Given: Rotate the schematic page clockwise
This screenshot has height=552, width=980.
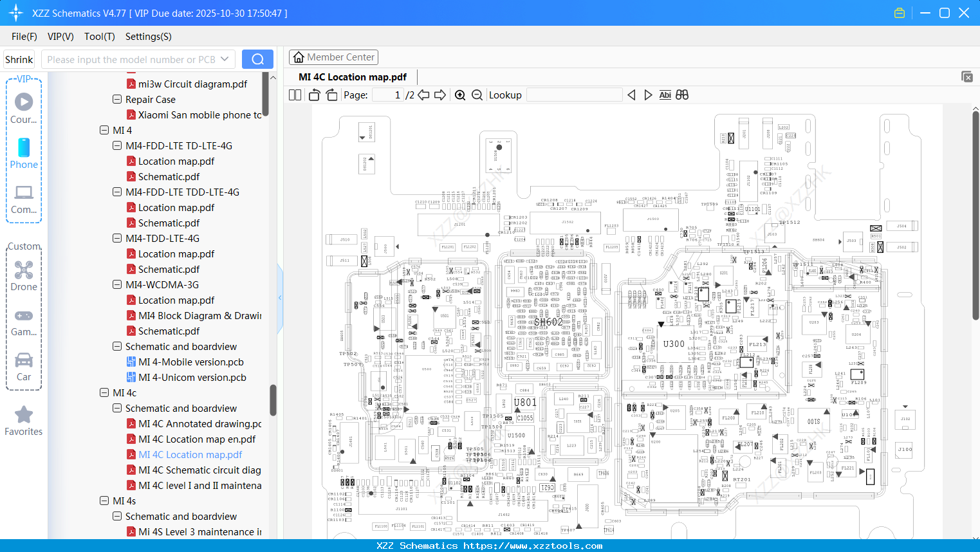Looking at the screenshot, I should [331, 95].
